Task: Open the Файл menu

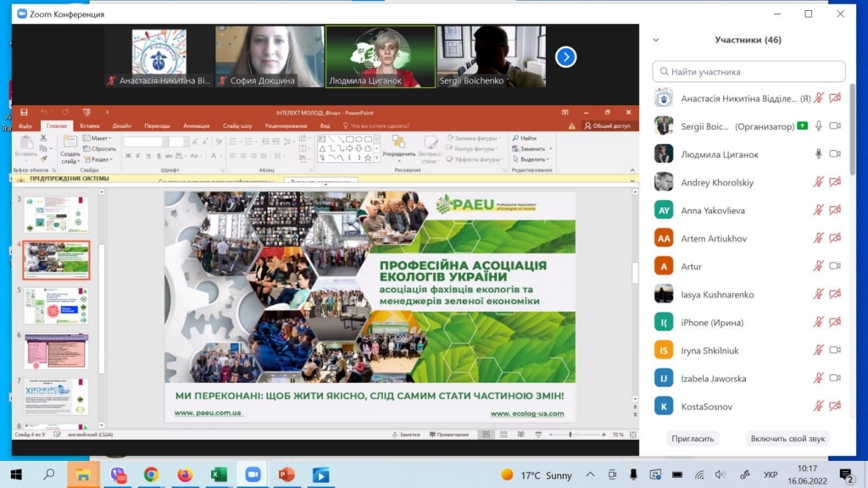Action: [x=25, y=126]
